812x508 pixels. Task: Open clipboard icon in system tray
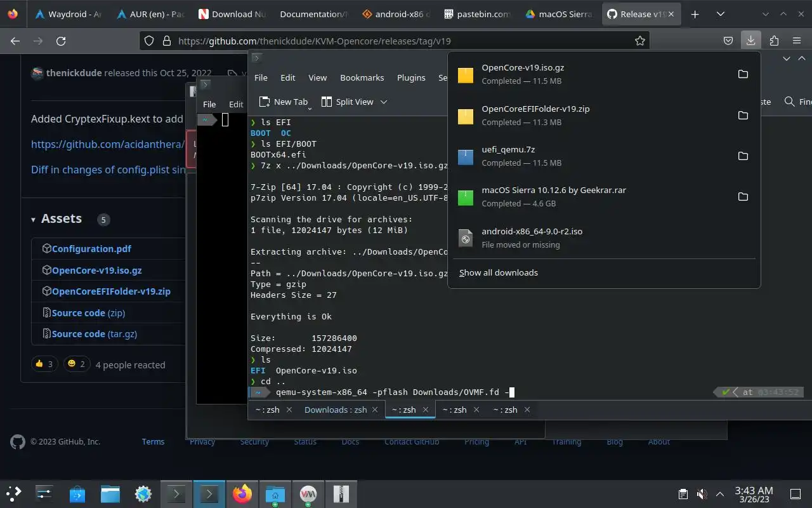pos(683,494)
